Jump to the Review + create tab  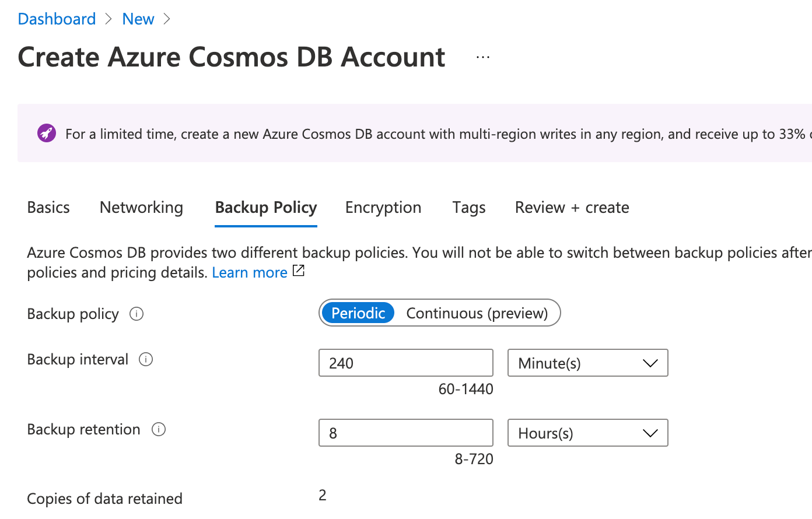572,208
